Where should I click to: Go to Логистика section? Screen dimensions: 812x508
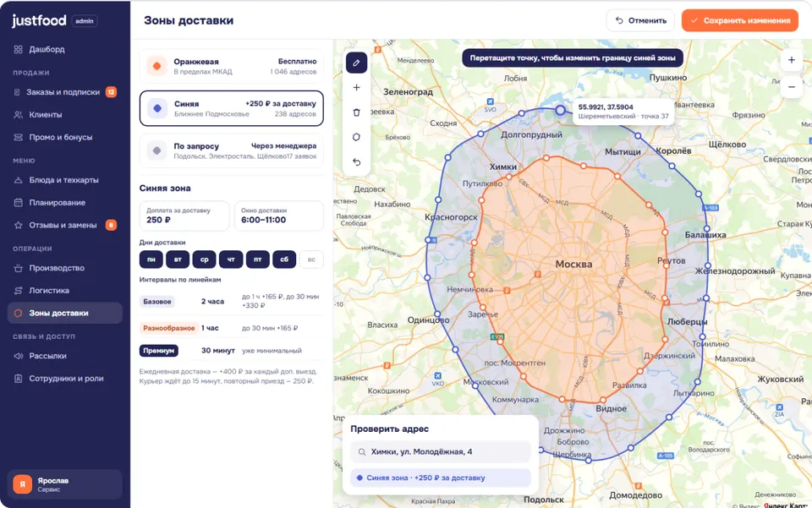click(65, 290)
